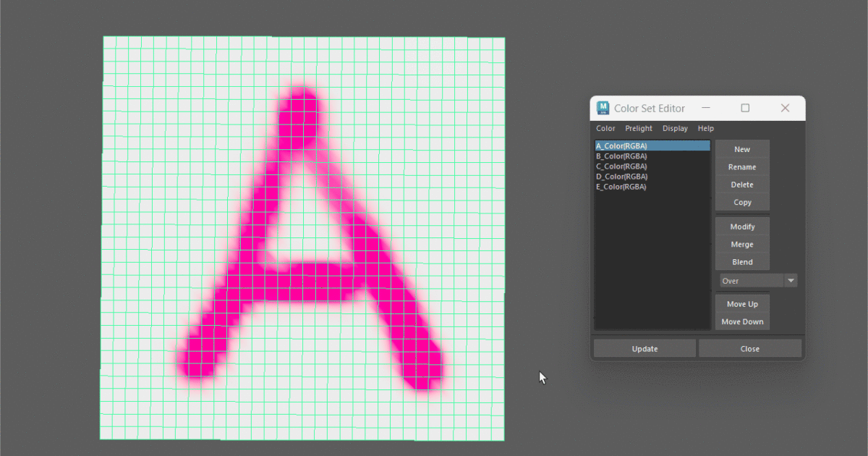Open the Color menu
868x456 pixels.
tap(605, 129)
